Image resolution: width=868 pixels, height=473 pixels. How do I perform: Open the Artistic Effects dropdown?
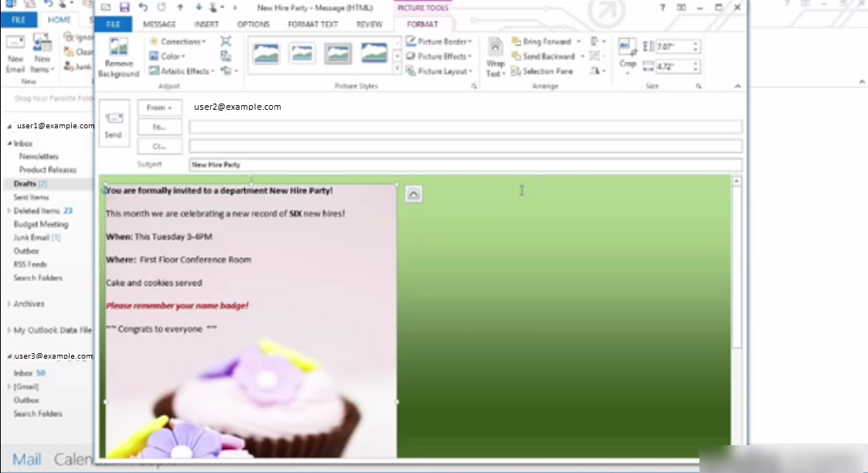(182, 71)
